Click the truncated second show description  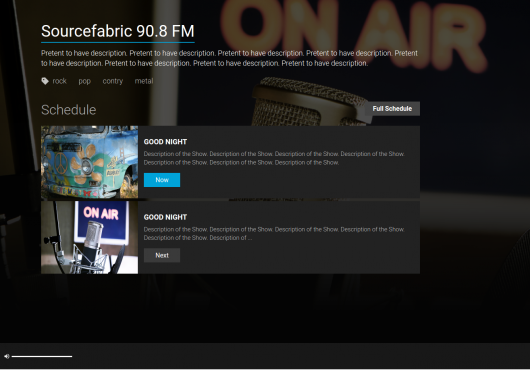click(x=274, y=233)
